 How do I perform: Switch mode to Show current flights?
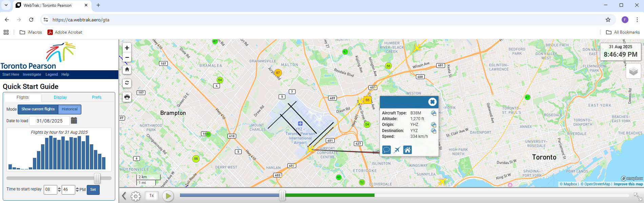[38, 109]
